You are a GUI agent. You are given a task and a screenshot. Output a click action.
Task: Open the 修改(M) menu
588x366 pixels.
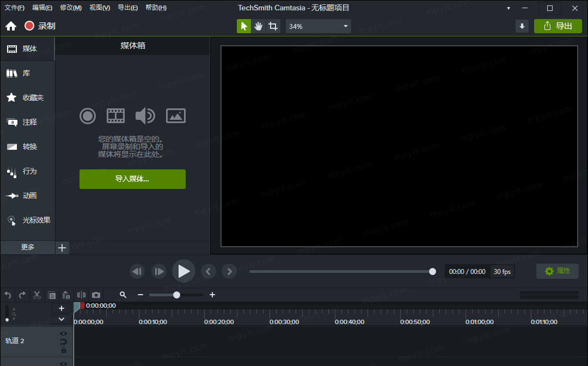(71, 8)
